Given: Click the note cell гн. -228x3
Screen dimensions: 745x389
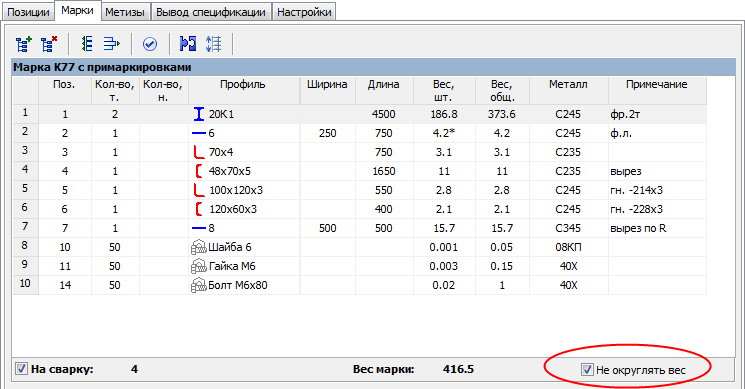Looking at the screenshot, I should pyautogui.click(x=657, y=209).
